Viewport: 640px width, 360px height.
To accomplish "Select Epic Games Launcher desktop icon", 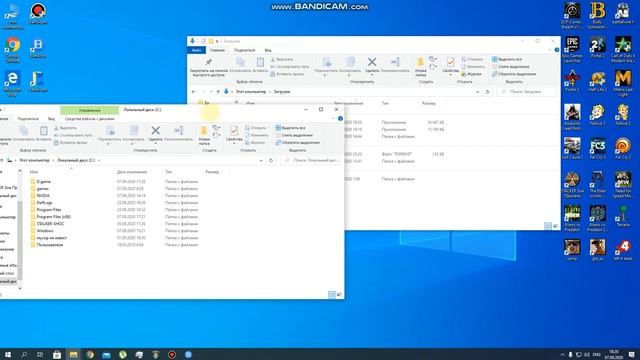I will pyautogui.click(x=572, y=49).
